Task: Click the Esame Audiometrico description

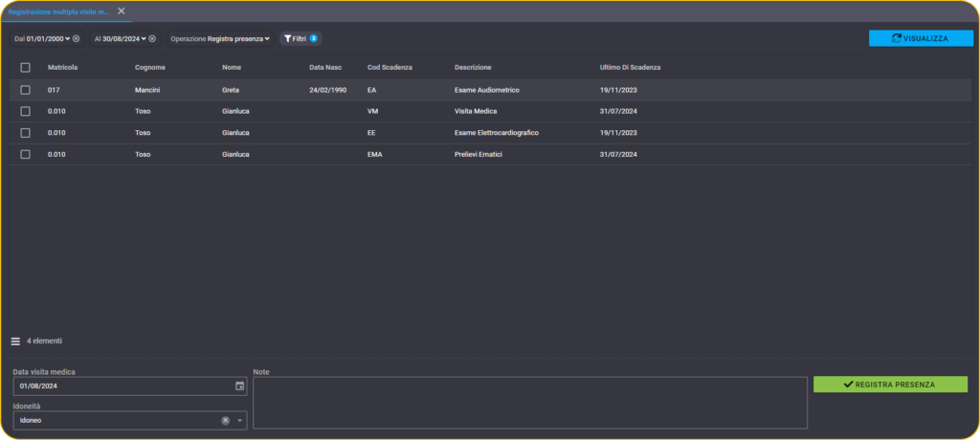Action: tap(487, 90)
